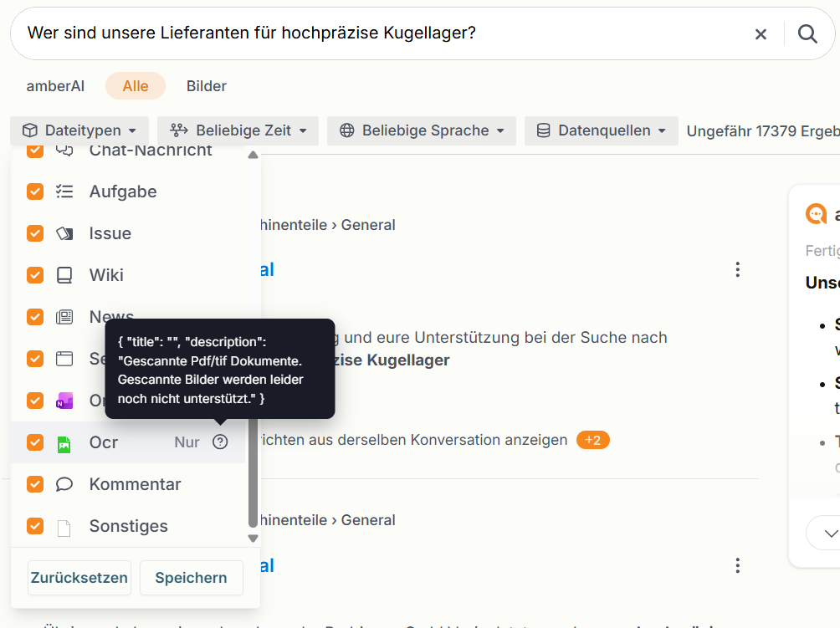Click the orange amberAI chat icon
Viewport: 840px width, 628px height.
(816, 214)
